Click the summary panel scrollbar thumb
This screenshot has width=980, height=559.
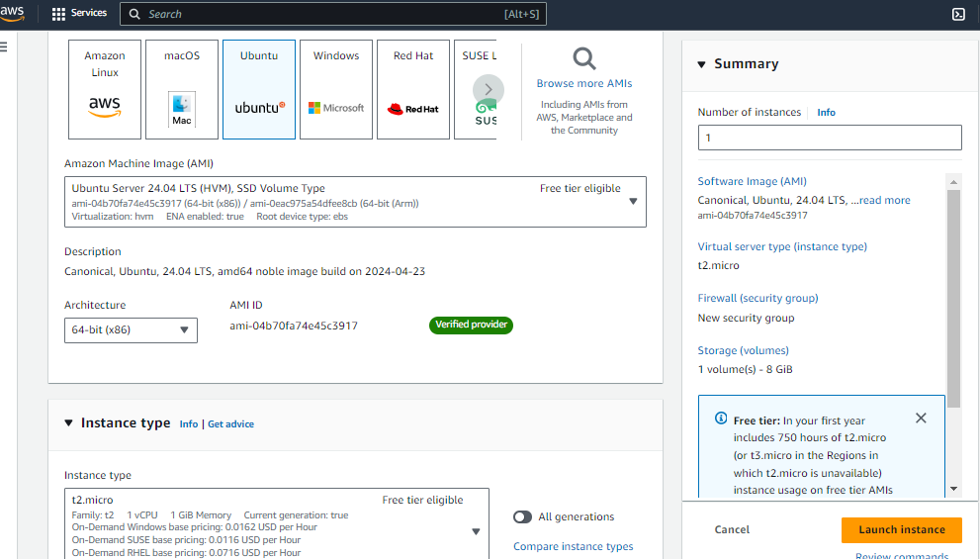(953, 299)
